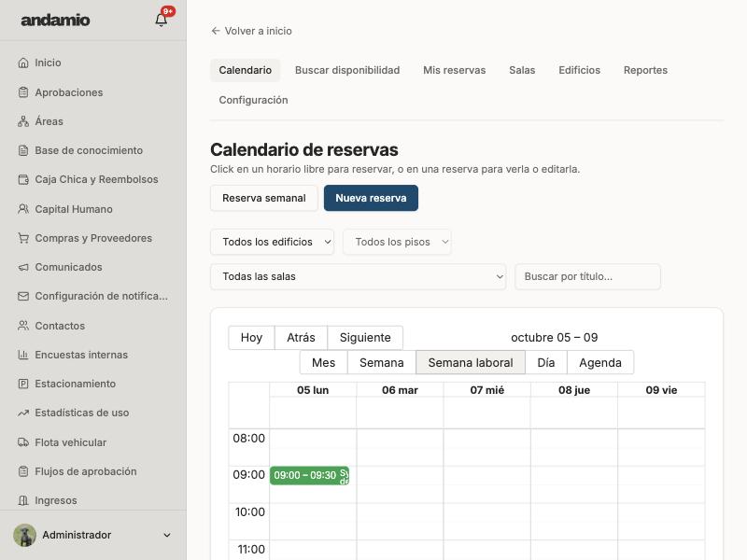Open Flota vehicular in the sidebar

[93, 442]
